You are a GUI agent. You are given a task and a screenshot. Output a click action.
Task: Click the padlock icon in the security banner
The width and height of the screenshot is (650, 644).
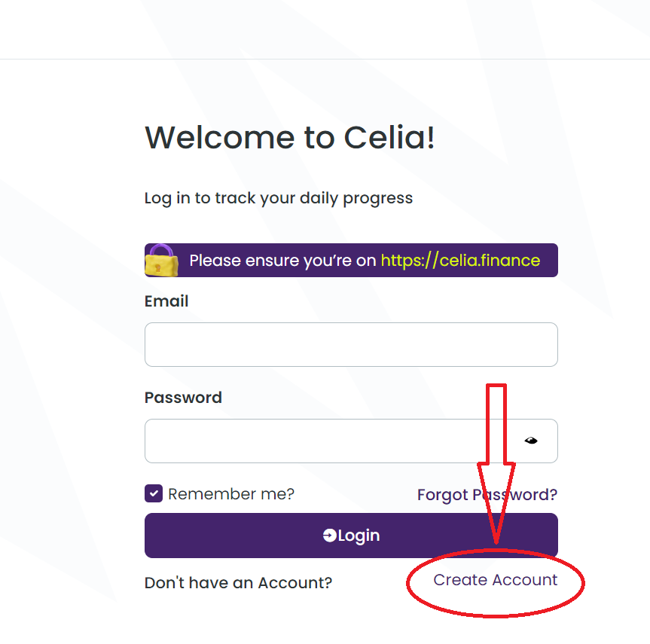[161, 260]
